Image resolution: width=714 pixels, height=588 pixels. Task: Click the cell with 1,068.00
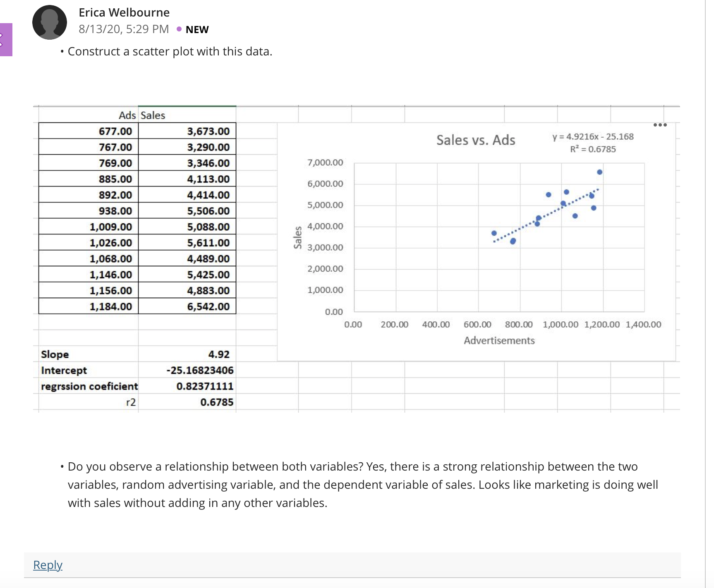pos(89,258)
